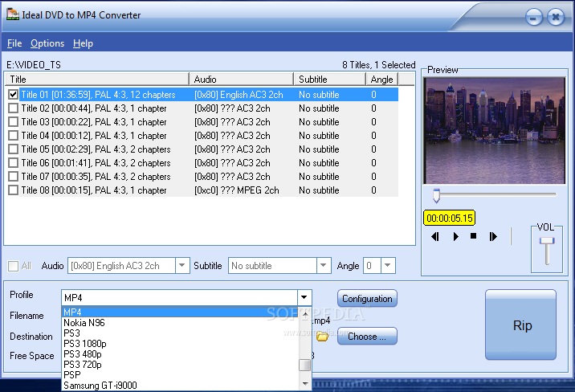575x392 pixels.
Task: Open the Subtitle dropdown
Action: 324,266
